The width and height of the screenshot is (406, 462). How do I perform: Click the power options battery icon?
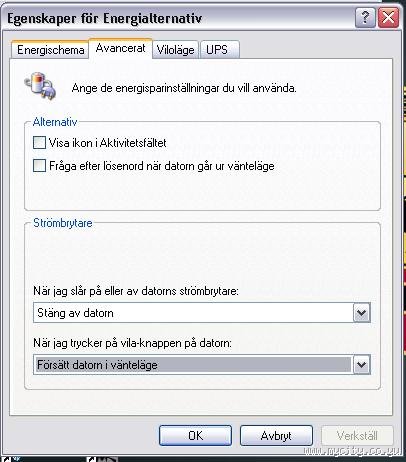(x=40, y=87)
